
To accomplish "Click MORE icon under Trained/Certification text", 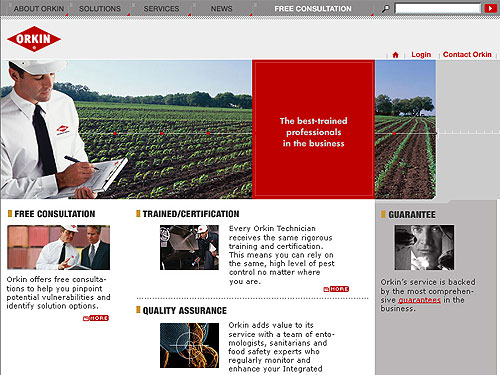I will (x=336, y=289).
